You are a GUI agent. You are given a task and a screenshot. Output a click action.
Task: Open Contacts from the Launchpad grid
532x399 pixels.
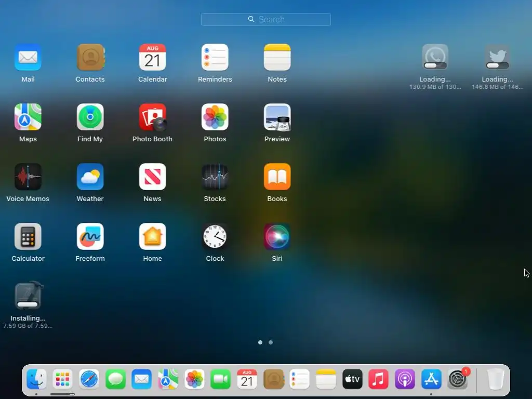pos(90,57)
